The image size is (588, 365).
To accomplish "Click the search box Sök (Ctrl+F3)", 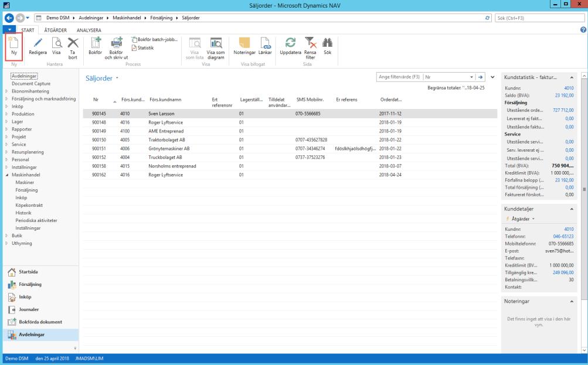I will [539, 18].
